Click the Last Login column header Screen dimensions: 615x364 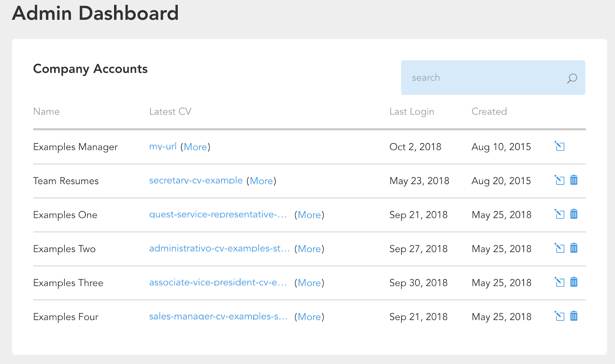coord(411,112)
